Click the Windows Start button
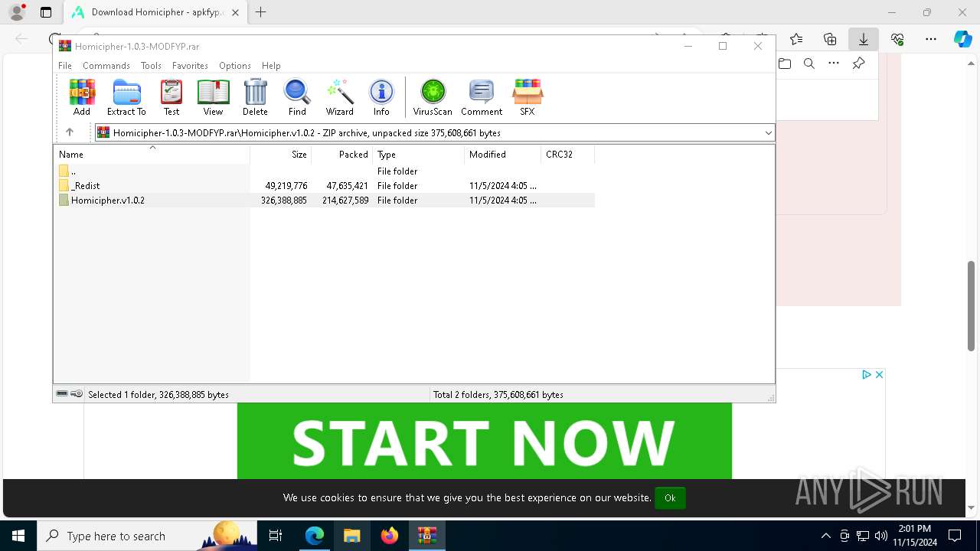Viewport: 980px width, 551px height. click(18, 536)
